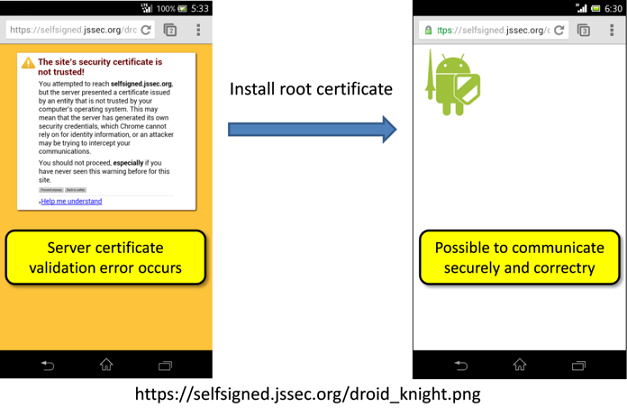Reload the page in the left phone browser

[x=146, y=30]
